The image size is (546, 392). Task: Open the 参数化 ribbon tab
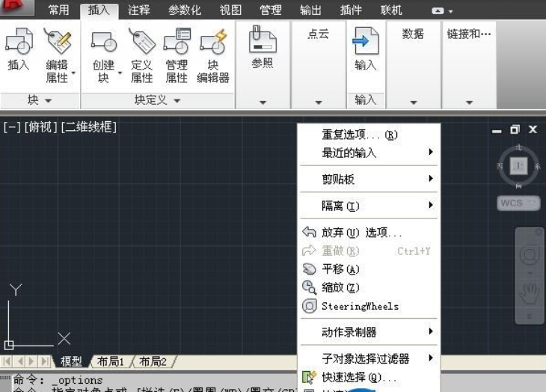coord(185,10)
